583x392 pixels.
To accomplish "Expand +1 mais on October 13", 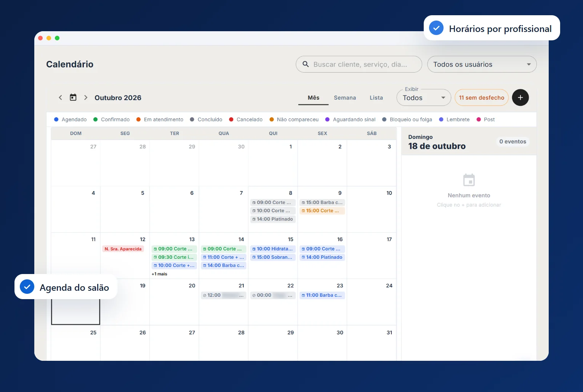I will 159,274.
